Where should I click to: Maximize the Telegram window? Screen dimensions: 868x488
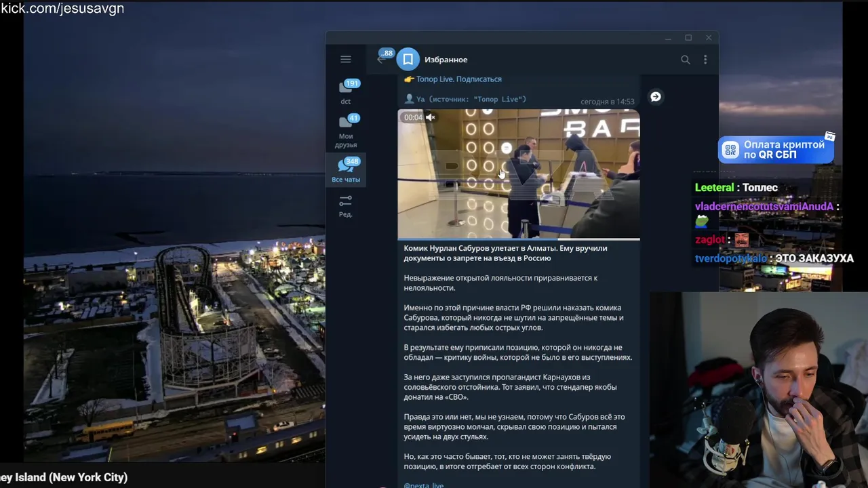point(688,38)
